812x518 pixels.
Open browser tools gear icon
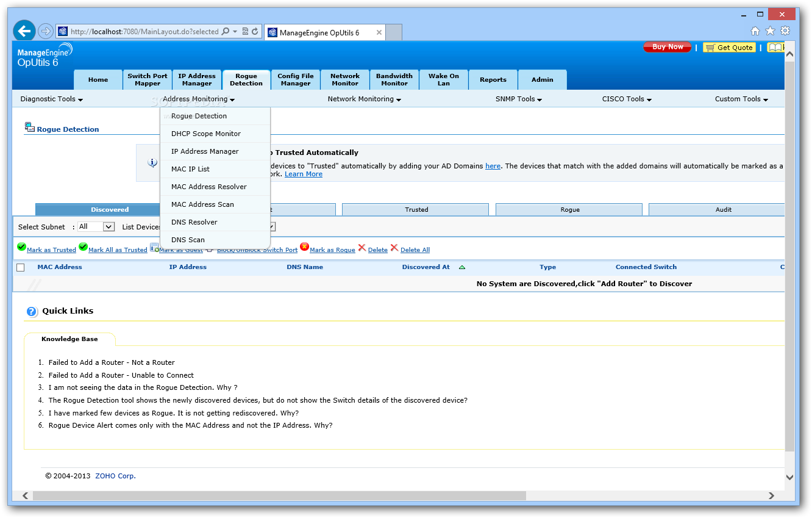point(785,31)
